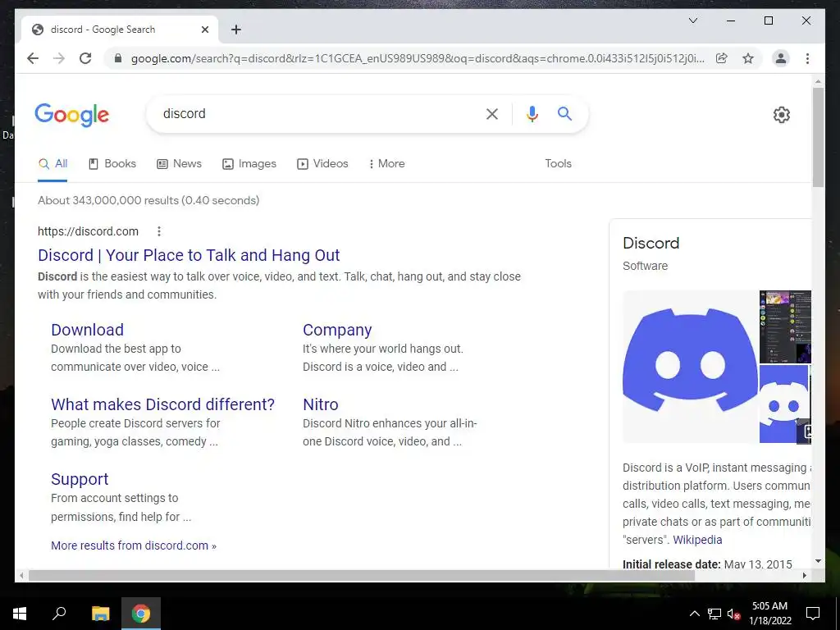840x630 pixels.
Task: Click the Google logo
Action: 72,115
